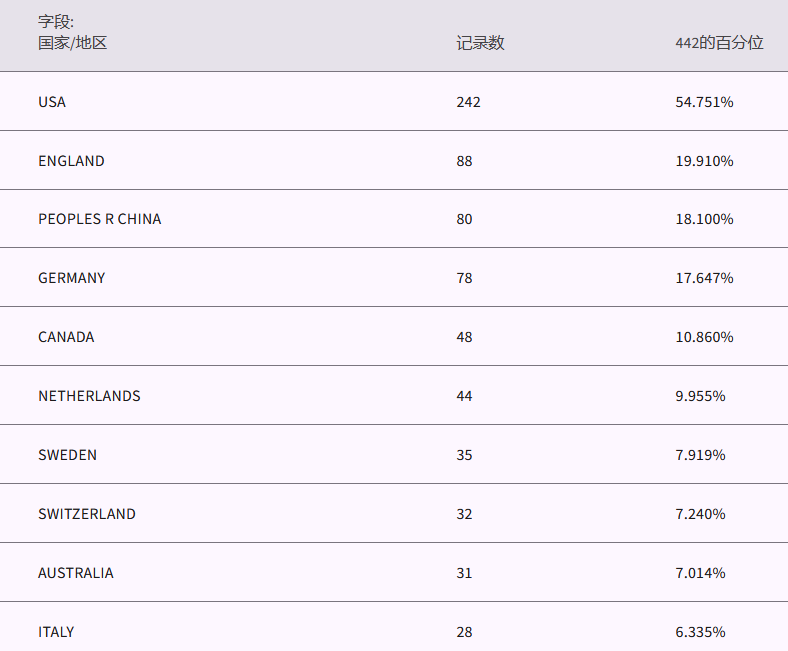Select the ITALY row
The height and width of the screenshot is (651, 788).
coord(56,632)
